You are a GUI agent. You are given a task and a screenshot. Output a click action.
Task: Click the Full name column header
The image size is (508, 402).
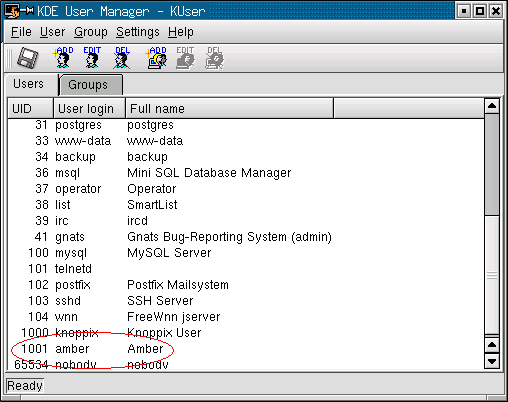coord(229,108)
